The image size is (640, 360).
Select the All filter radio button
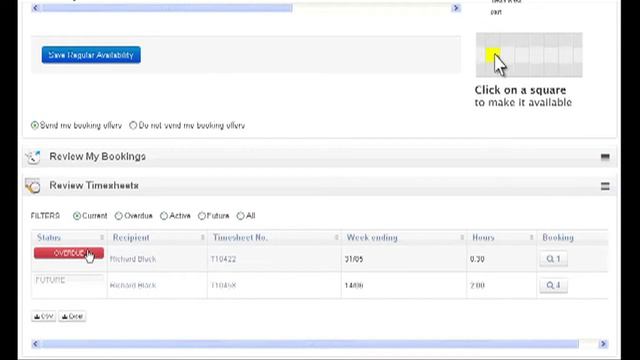pyautogui.click(x=240, y=216)
